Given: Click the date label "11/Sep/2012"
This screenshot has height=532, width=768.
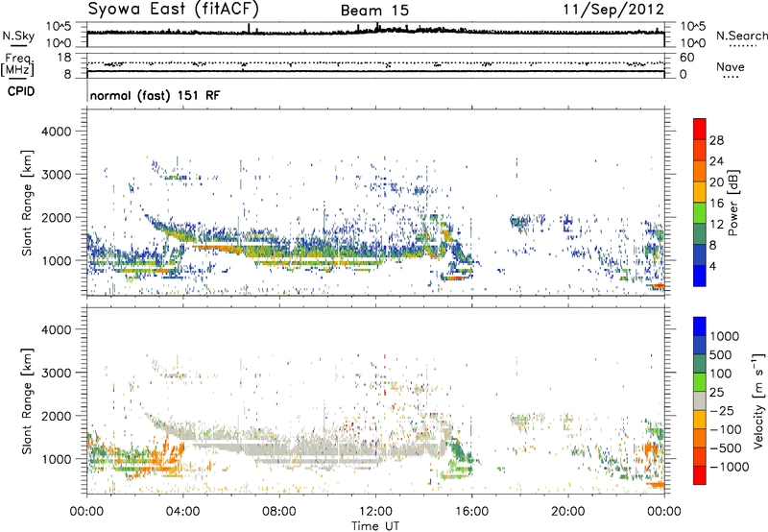Looking at the screenshot, I should (613, 10).
